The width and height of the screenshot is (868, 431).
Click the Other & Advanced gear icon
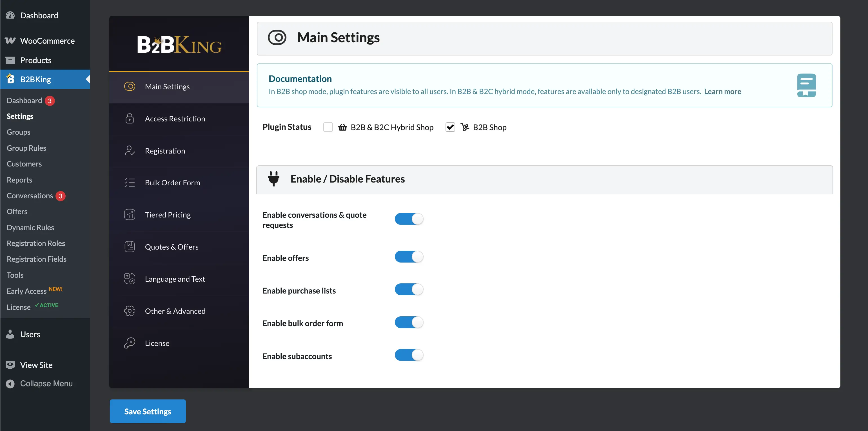129,311
